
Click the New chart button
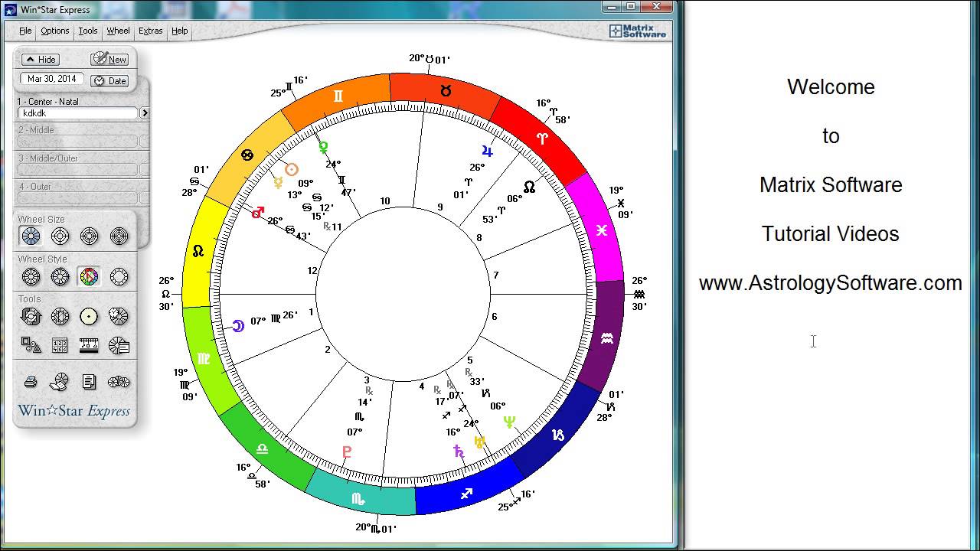[109, 59]
